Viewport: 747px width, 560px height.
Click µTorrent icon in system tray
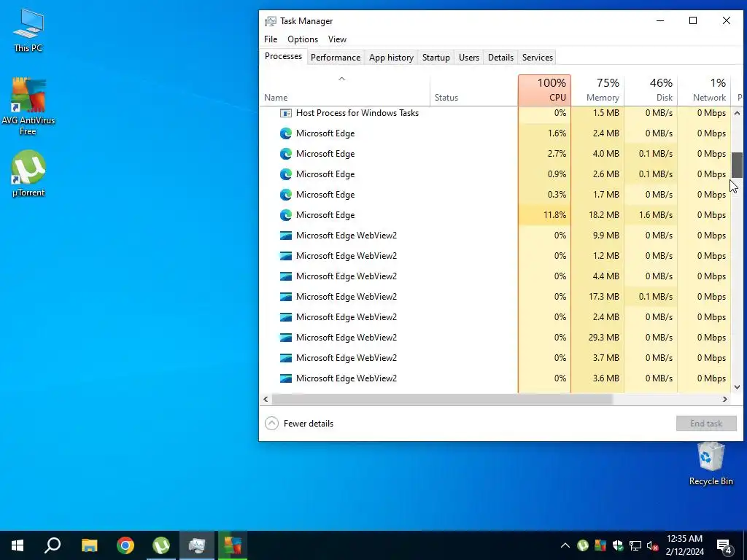point(583,545)
